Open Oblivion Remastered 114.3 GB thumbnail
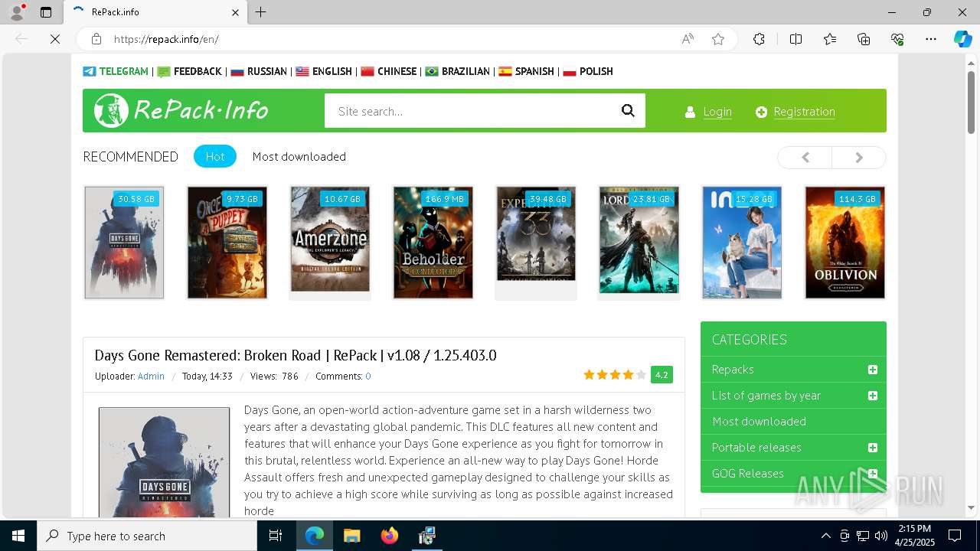This screenshot has width=980, height=551. [x=845, y=243]
